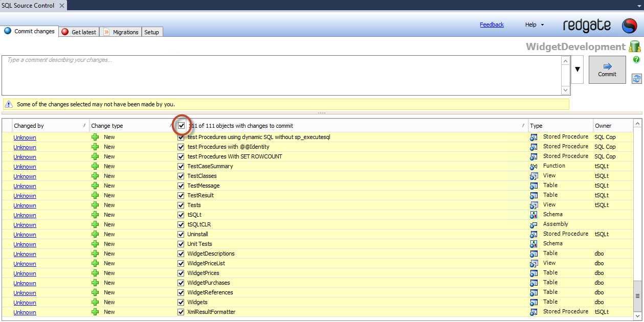Click the green plus icon for Widgets row
The width and height of the screenshot is (644, 322).
(95, 302)
